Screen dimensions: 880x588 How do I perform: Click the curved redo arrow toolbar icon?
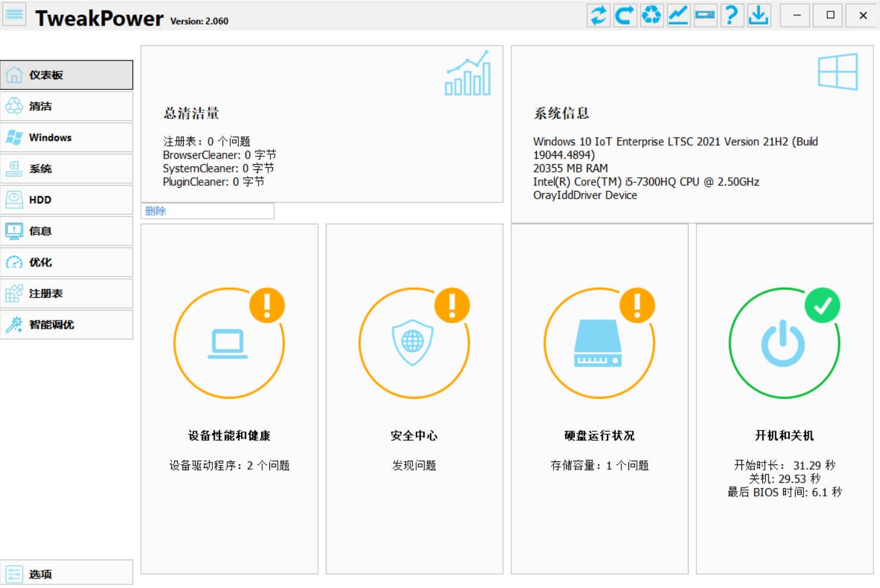[x=625, y=15]
